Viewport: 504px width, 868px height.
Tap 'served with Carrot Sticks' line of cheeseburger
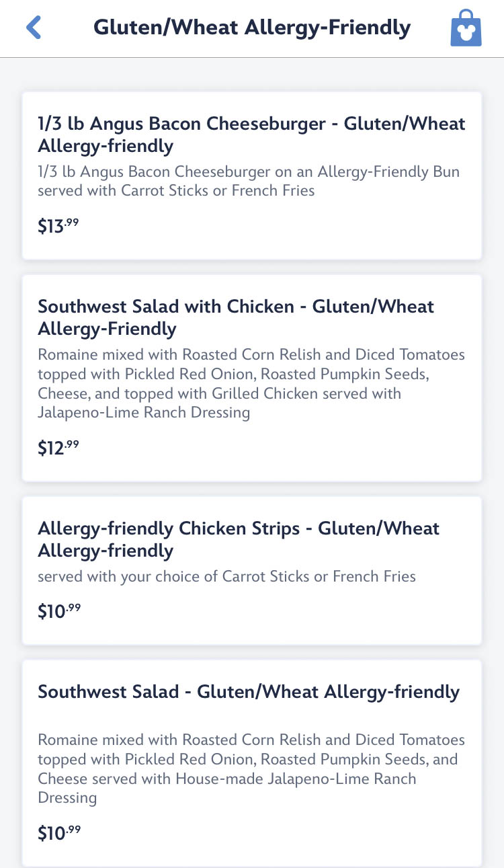(x=176, y=190)
